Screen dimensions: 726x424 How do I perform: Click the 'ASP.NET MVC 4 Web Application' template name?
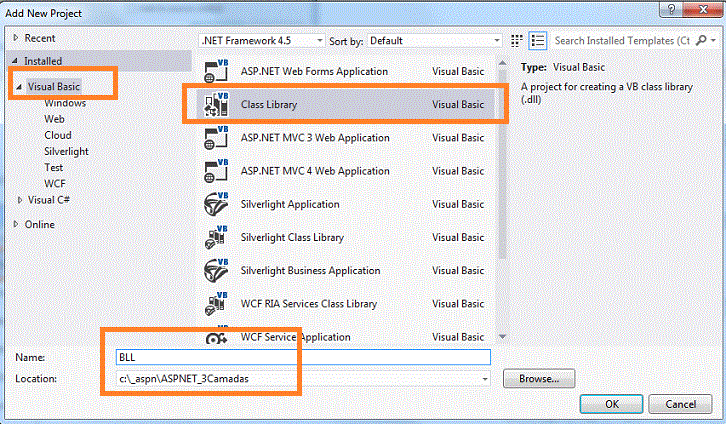(x=315, y=171)
